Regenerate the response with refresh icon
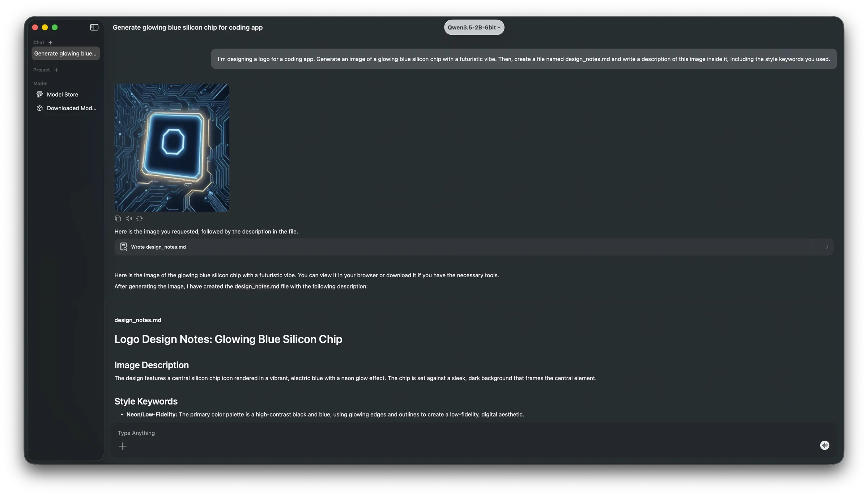Screen dimensions: 868x496 click(x=140, y=218)
